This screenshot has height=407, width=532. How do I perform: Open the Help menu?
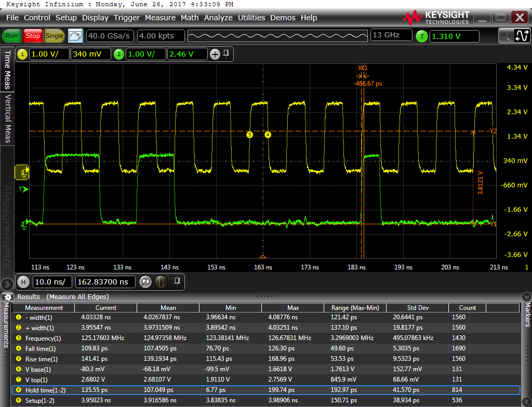(x=309, y=18)
